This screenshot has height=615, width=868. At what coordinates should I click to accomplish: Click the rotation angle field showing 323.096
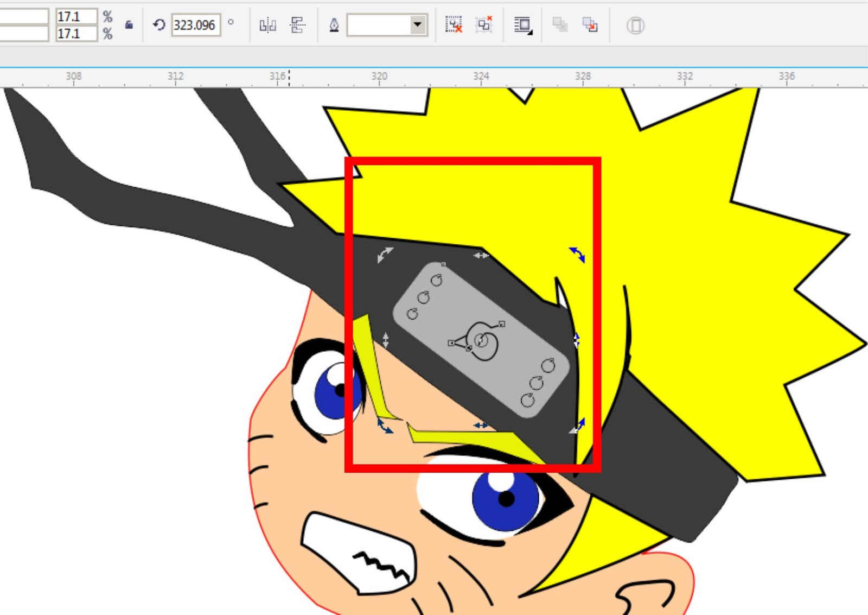[196, 25]
